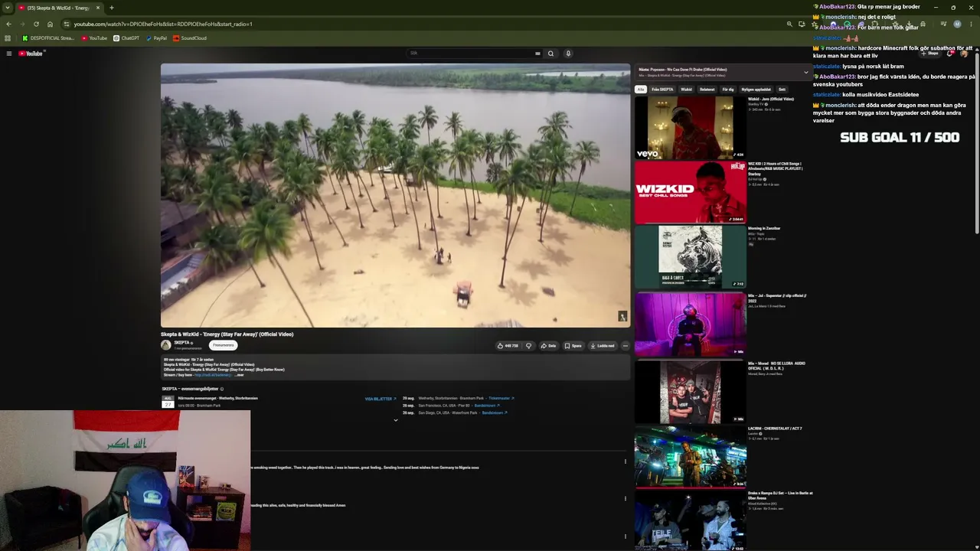The height and width of the screenshot is (551, 980).
Task: Expand the Skepta events list chevron
Action: 396,420
